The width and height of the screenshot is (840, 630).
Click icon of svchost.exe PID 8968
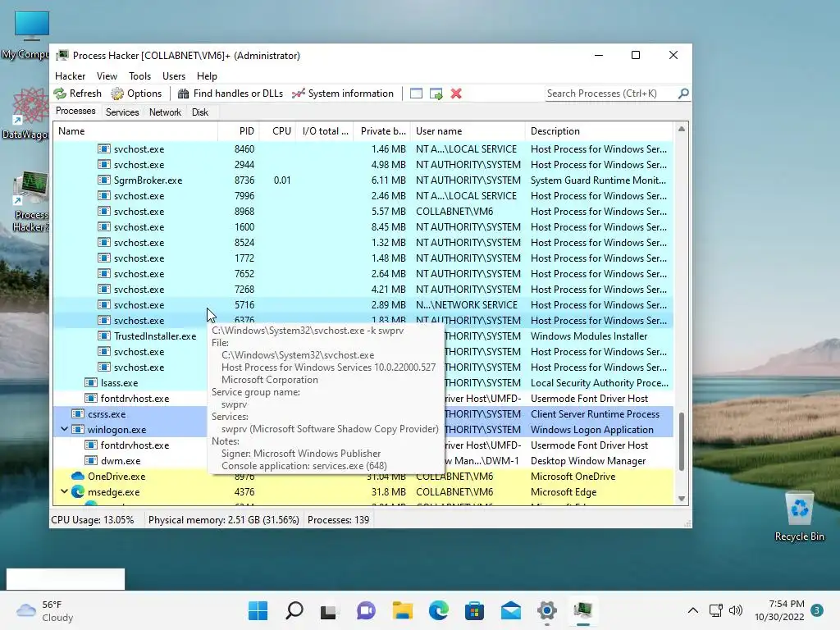coord(104,212)
